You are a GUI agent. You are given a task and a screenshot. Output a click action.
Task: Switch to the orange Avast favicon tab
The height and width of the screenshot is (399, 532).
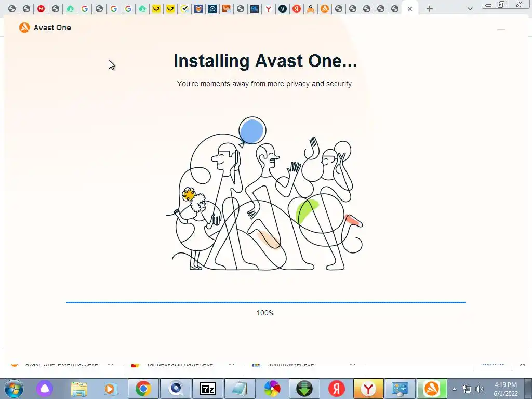point(325,9)
